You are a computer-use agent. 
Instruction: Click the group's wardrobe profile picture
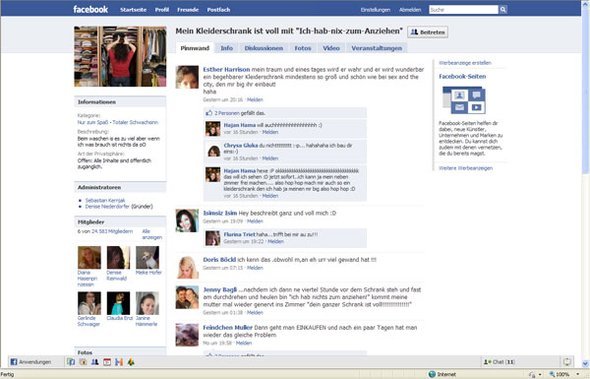point(120,56)
